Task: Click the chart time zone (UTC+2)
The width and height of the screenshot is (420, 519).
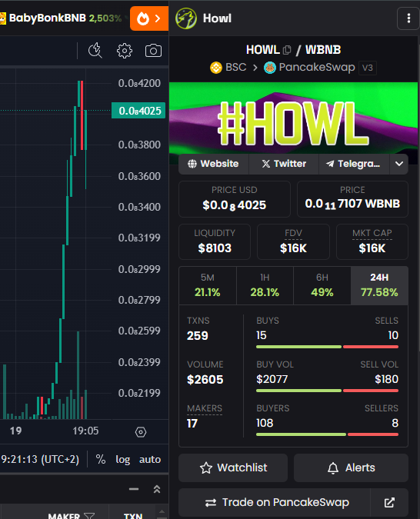Action: pos(40,460)
